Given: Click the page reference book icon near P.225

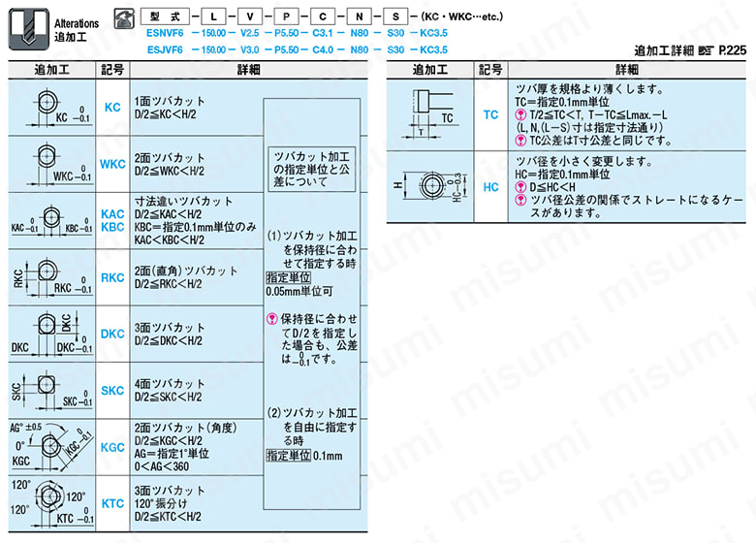Looking at the screenshot, I should (x=706, y=50).
